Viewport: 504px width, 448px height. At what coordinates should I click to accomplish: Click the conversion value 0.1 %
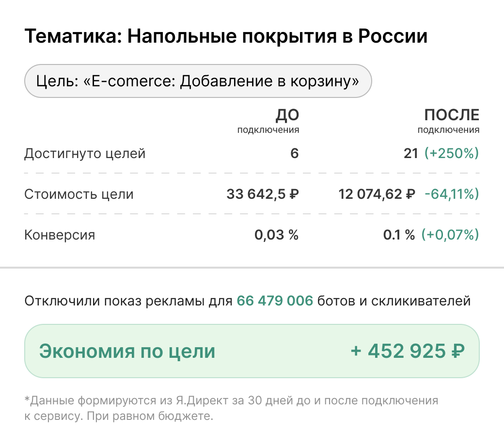point(399,235)
